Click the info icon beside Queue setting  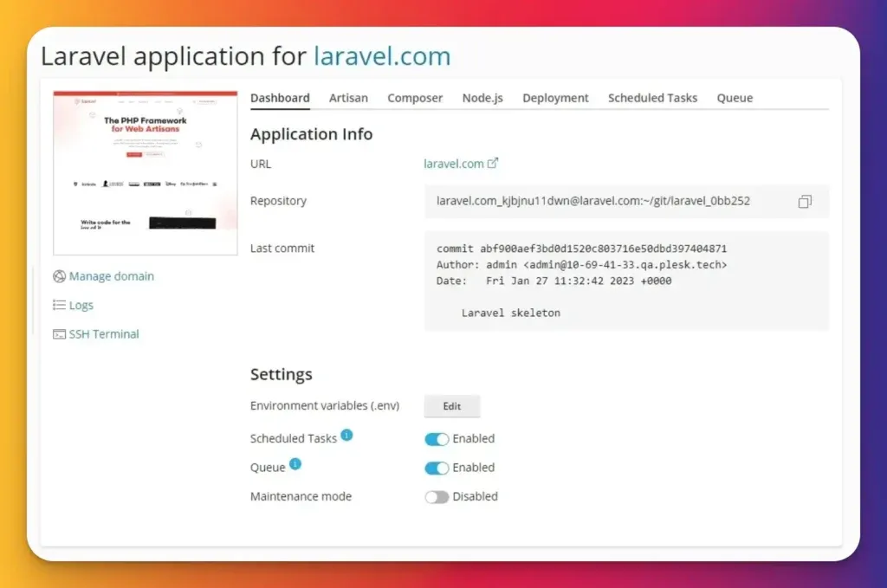[295, 464]
